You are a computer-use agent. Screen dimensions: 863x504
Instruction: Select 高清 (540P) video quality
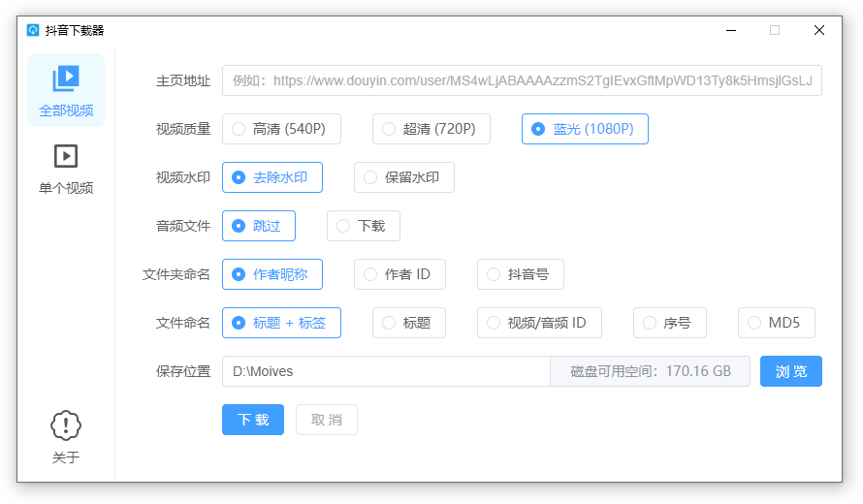[x=281, y=129]
